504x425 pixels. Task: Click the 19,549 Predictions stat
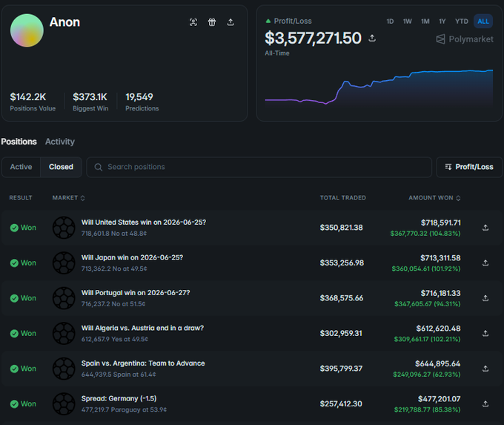click(x=142, y=102)
